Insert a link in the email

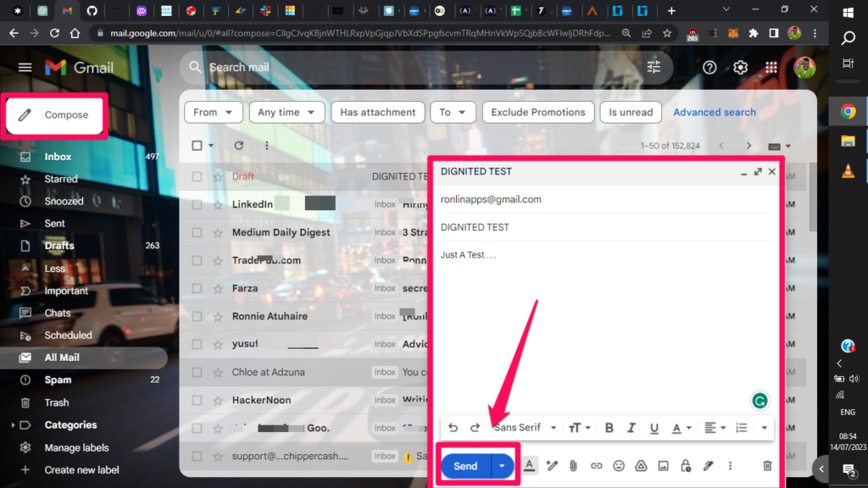(x=596, y=466)
